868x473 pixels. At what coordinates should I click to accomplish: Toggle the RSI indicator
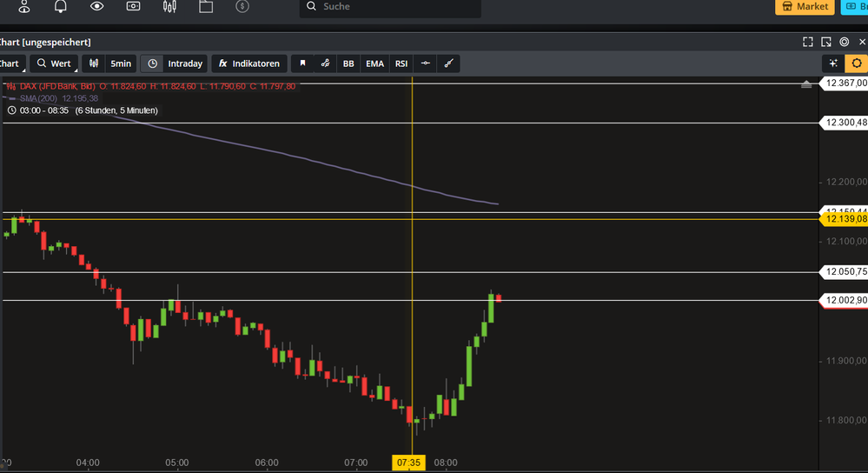[x=401, y=63]
